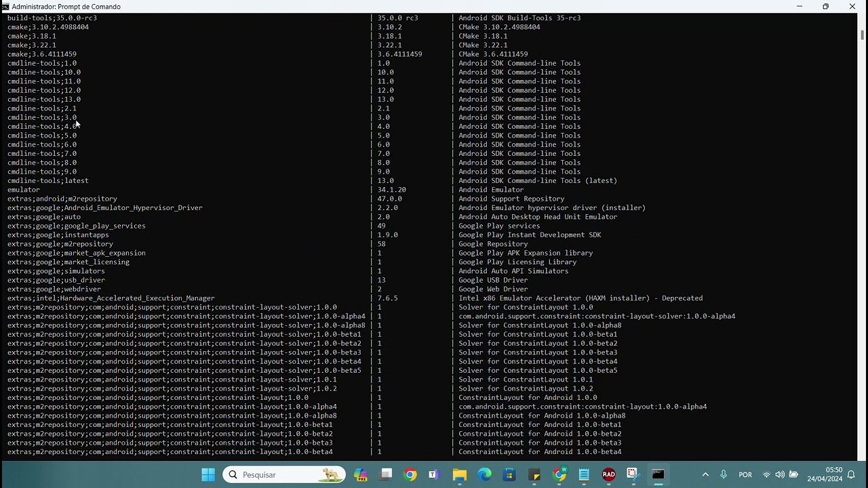The image size is (868, 488).
Task: Click 'Android Auto Desktop Head Unit Emulator' text
Action: point(538,217)
